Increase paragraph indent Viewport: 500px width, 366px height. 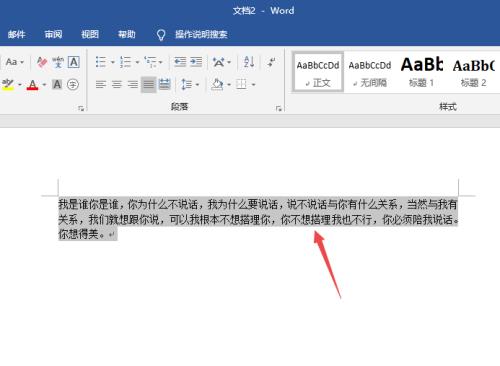coord(196,62)
